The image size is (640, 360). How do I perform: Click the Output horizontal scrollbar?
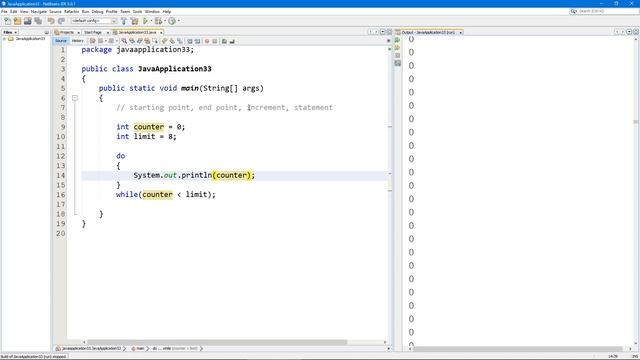(518, 349)
